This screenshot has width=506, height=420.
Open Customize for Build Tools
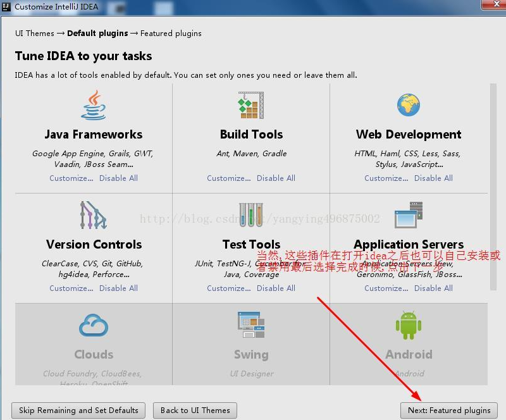(229, 178)
